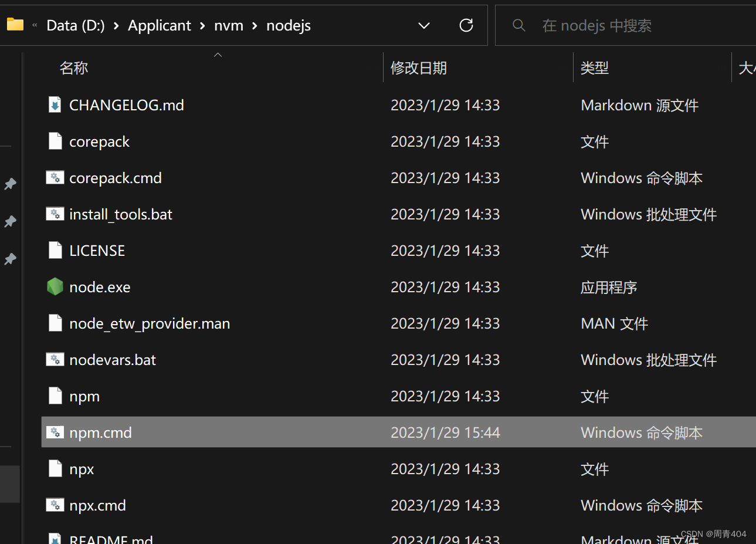Select the node.exe file name
This screenshot has width=756, height=544.
(x=100, y=287)
